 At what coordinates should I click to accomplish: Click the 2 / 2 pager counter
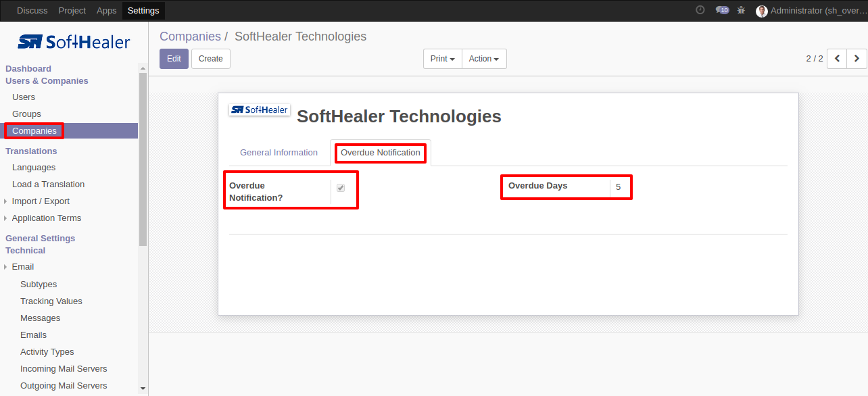[x=815, y=59]
